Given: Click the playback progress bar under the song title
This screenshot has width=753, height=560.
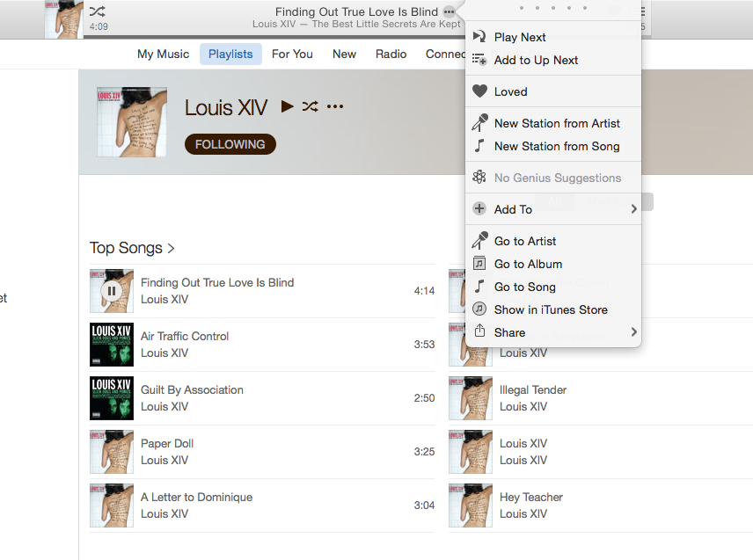Looking at the screenshot, I should click(274, 36).
